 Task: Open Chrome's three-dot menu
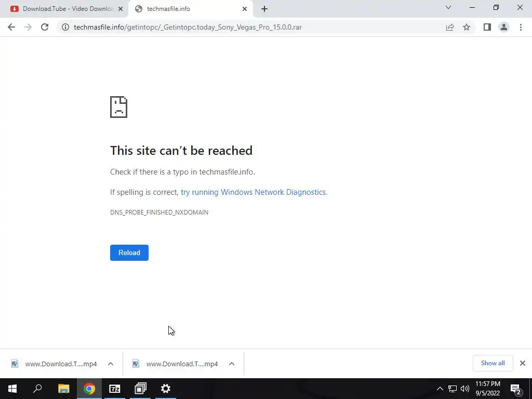tap(521, 27)
